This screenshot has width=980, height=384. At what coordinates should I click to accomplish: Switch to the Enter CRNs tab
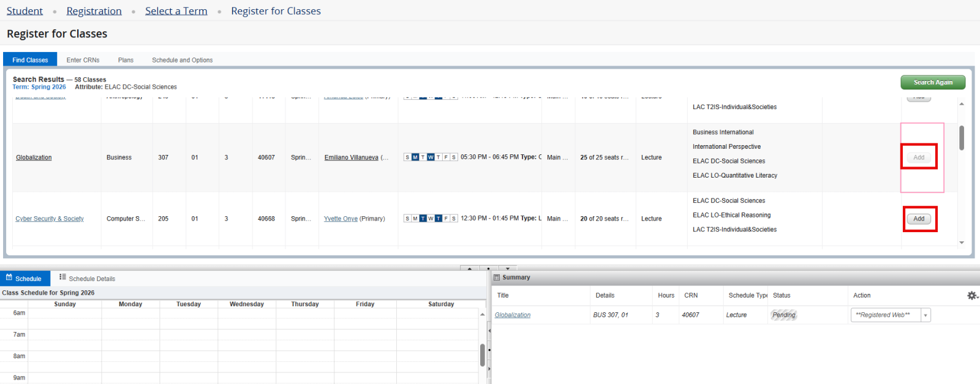(x=83, y=60)
